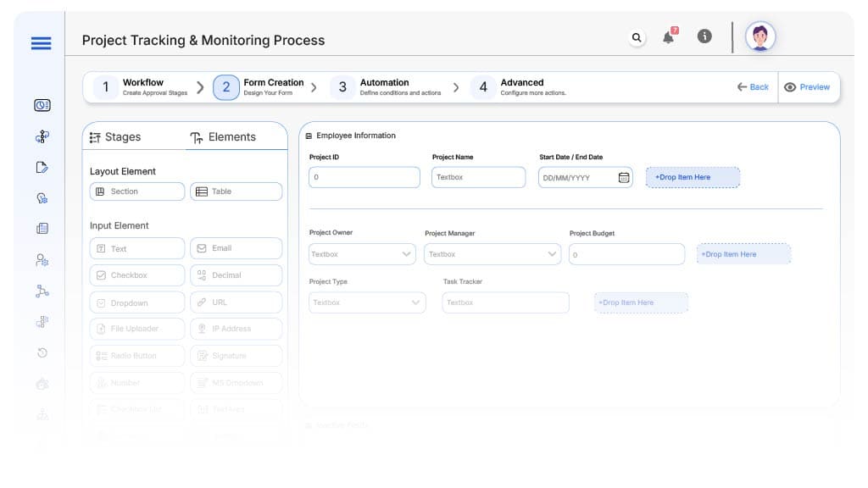Click the search magnifier icon
The width and height of the screenshot is (868, 488).
[x=637, y=37]
